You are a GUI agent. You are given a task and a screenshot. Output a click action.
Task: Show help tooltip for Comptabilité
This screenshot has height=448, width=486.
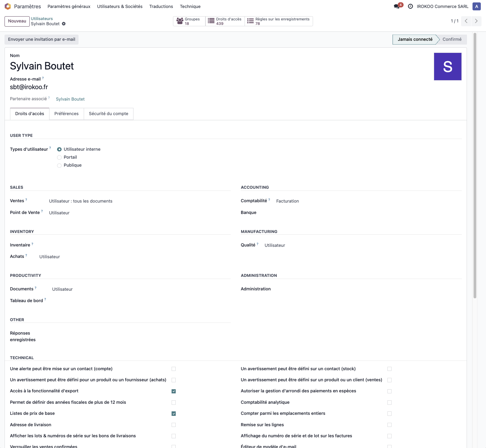click(269, 200)
